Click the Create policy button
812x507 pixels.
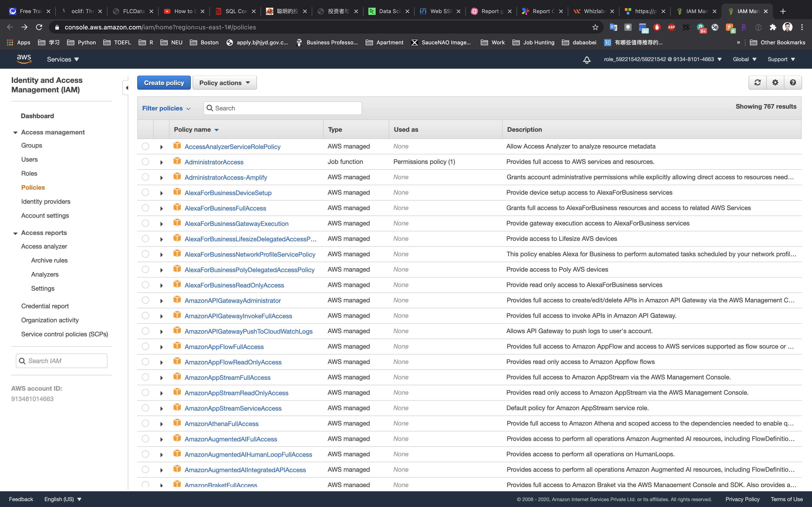(164, 83)
